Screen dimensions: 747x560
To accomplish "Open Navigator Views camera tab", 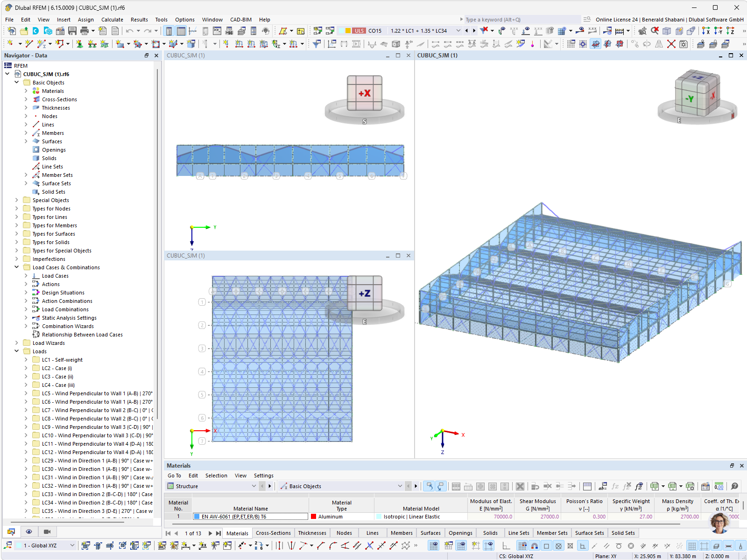I will pos(47,532).
